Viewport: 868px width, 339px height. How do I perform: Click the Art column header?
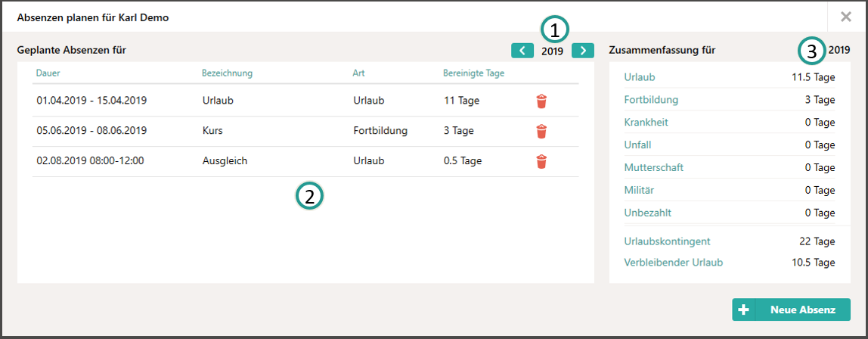(358, 73)
